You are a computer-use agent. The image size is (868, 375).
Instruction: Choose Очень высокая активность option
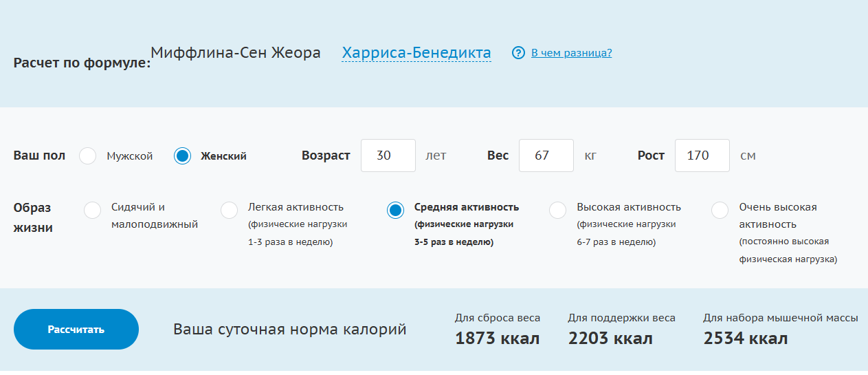(x=720, y=211)
